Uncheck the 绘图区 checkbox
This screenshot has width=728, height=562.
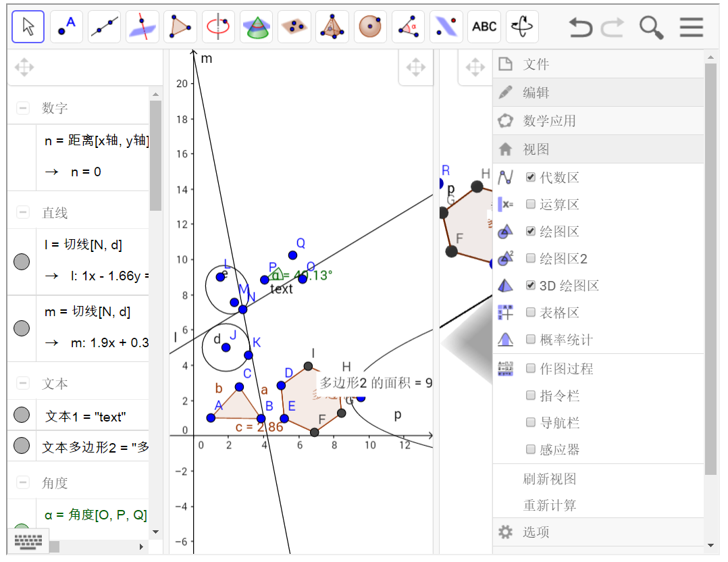click(x=531, y=231)
